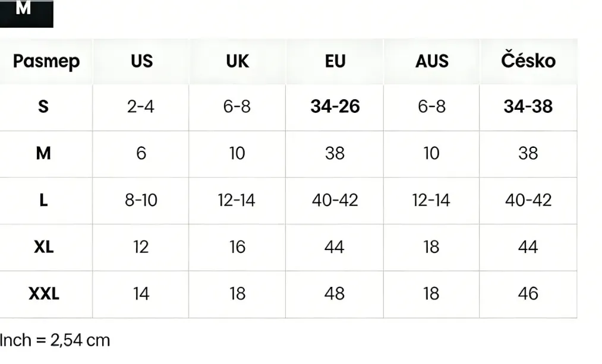Click the bold 34-38 Česko cell

528,107
